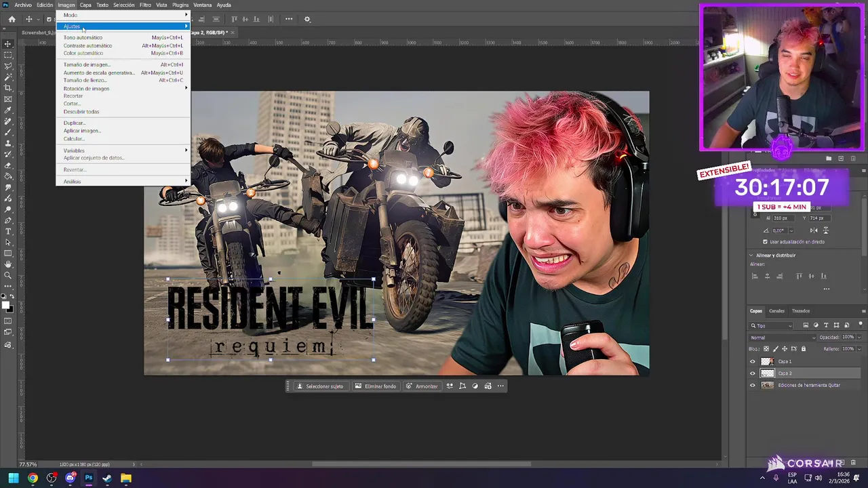Select the Zoom magnifier tool

click(x=8, y=274)
